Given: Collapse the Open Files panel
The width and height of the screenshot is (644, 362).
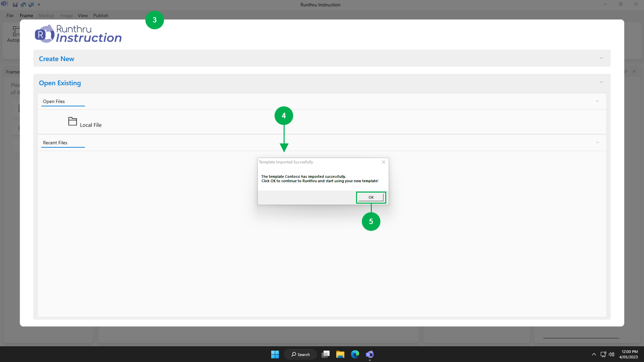Looking at the screenshot, I should 597,101.
